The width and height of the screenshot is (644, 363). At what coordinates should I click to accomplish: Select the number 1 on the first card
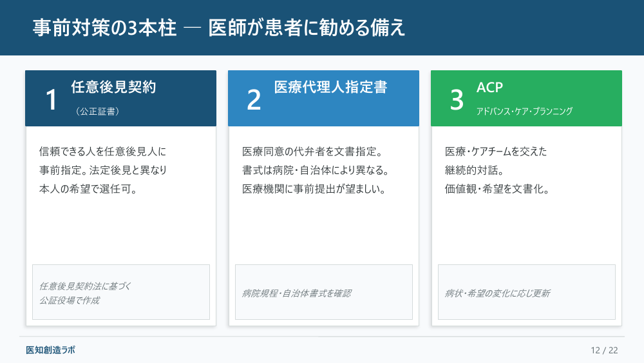pos(52,99)
